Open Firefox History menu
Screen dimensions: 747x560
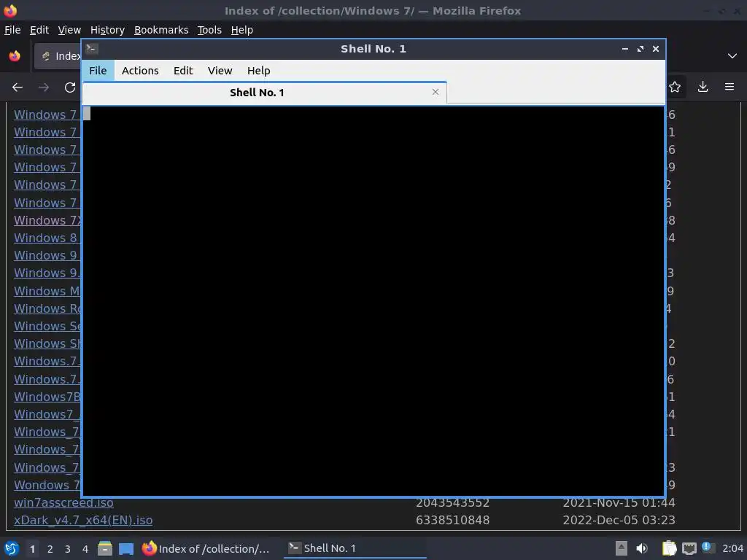107,30
